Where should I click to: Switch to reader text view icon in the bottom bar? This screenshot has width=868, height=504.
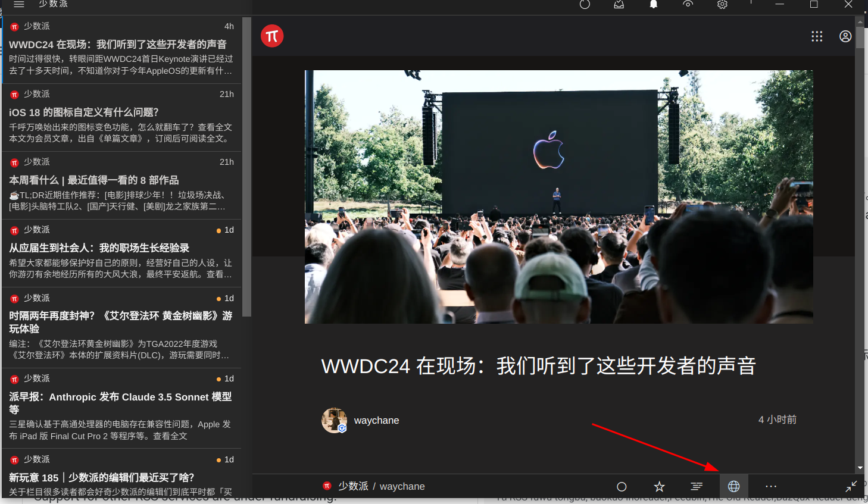[697, 487]
